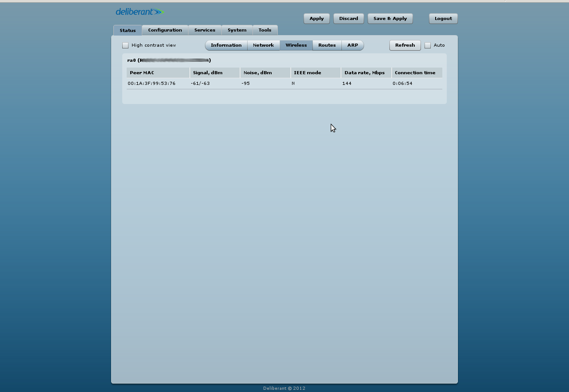The width and height of the screenshot is (569, 392).
Task: Show the Information status page
Action: pyautogui.click(x=226, y=45)
